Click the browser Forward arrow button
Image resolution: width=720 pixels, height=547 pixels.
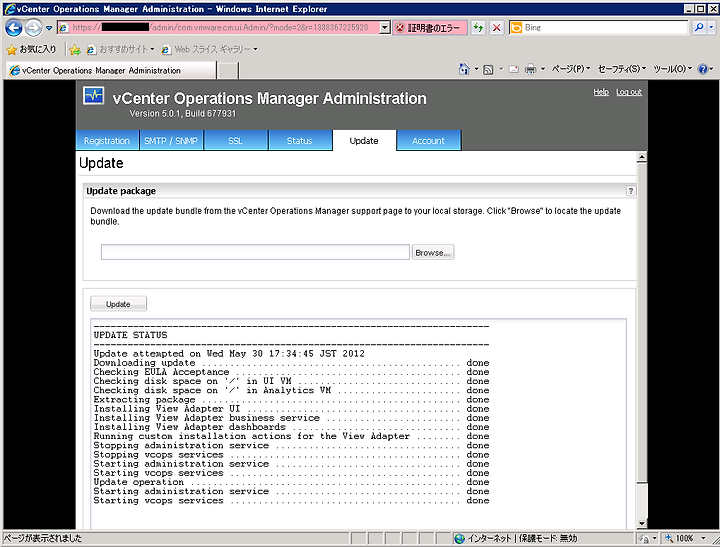pyautogui.click(x=33, y=28)
